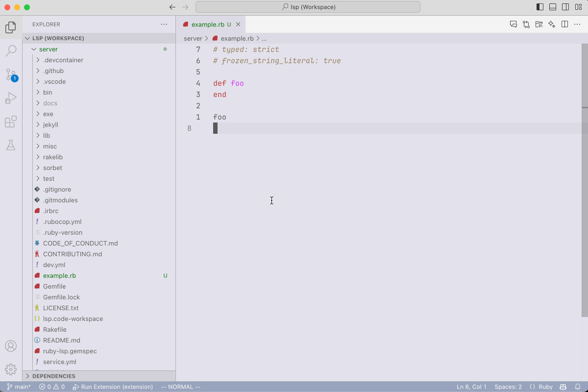This screenshot has width=588, height=392.
Task: Split the editor to the right
Action: pyautogui.click(x=564, y=24)
